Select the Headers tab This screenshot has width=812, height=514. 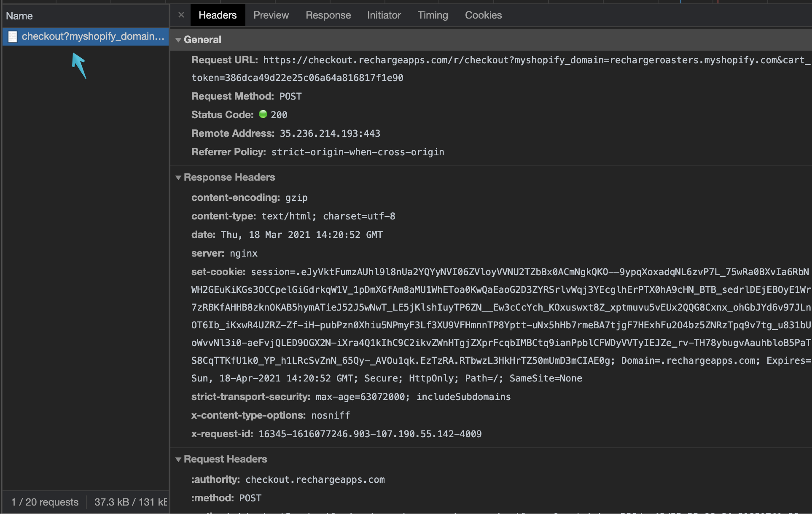[218, 15]
